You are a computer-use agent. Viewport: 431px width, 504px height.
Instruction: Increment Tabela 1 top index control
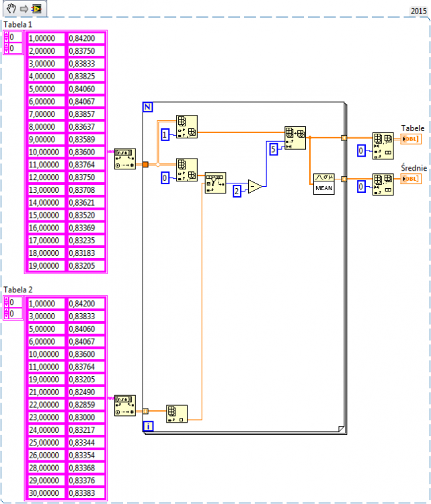tap(7, 34)
